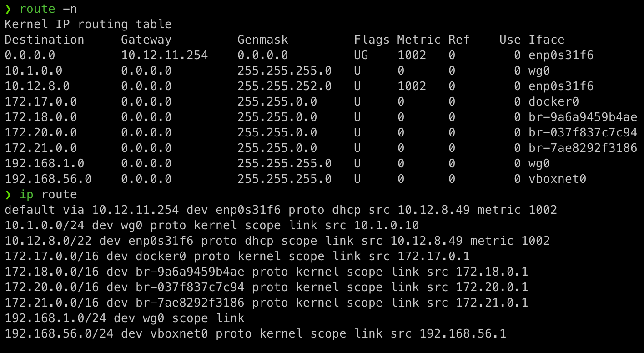
Task: Click the docker0 interface name in table
Action: (x=554, y=102)
